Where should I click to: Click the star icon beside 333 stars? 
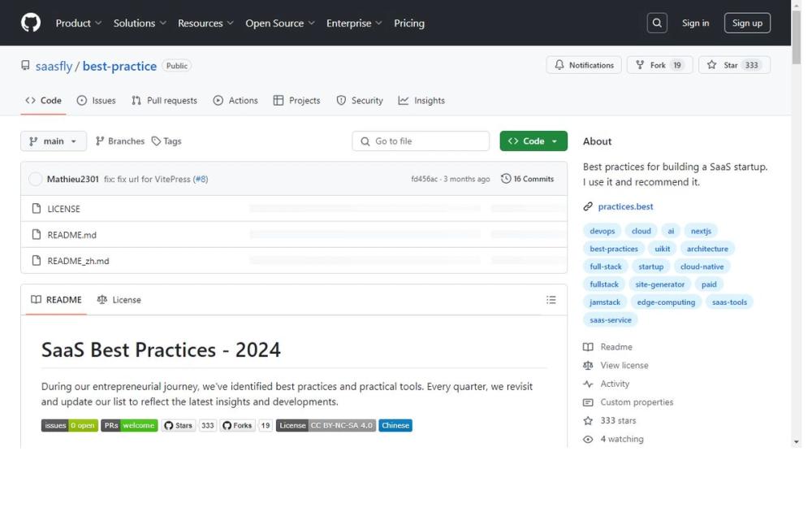pyautogui.click(x=588, y=420)
